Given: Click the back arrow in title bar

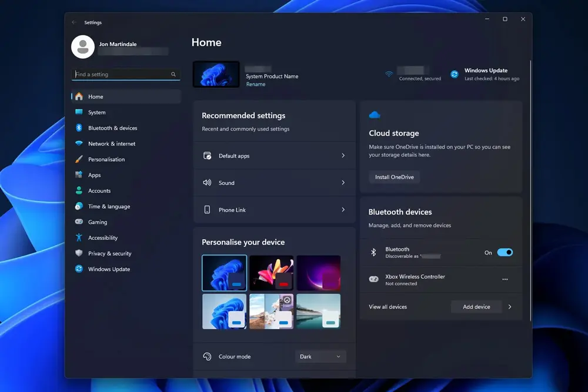Looking at the screenshot, I should coord(74,22).
